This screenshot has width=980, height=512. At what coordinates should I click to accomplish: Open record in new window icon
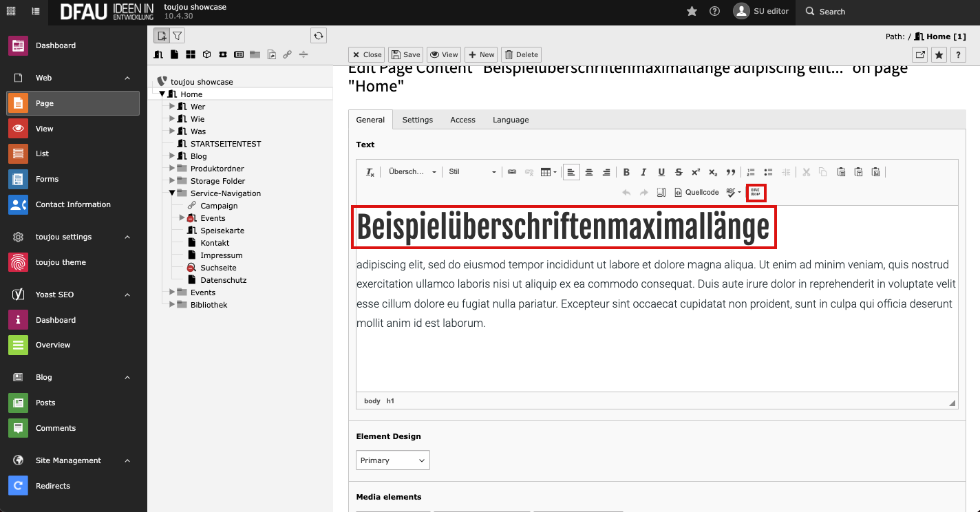tap(920, 54)
